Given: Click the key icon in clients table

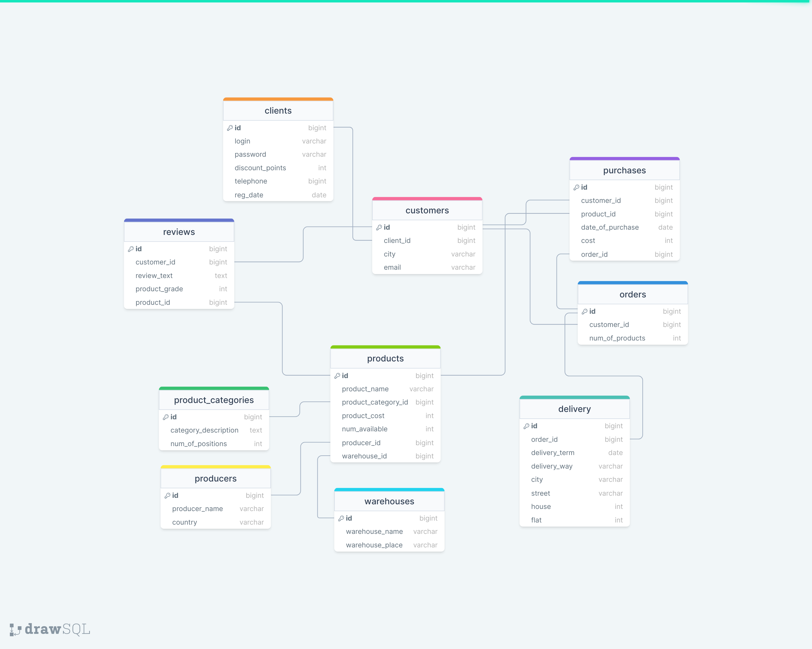Looking at the screenshot, I should 230,128.
